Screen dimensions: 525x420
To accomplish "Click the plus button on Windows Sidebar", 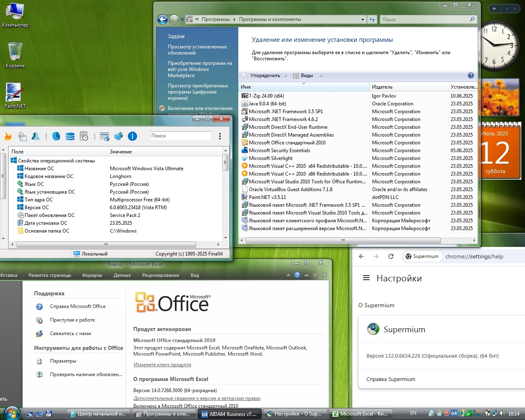I will tap(494, 9).
